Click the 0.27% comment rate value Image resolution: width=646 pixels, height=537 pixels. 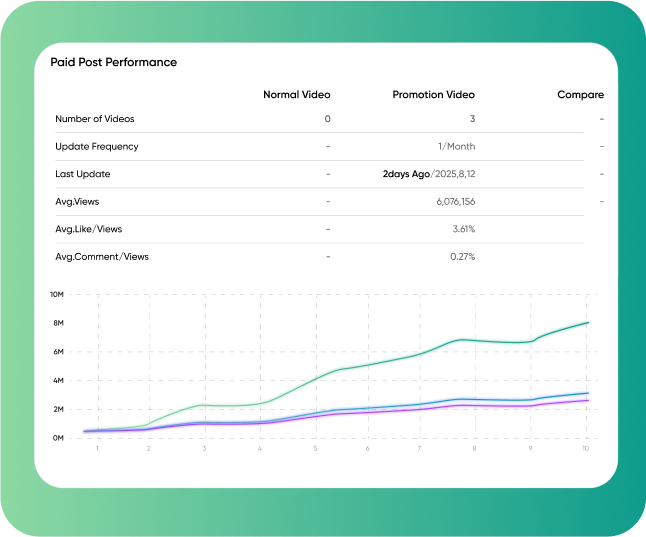coord(463,257)
